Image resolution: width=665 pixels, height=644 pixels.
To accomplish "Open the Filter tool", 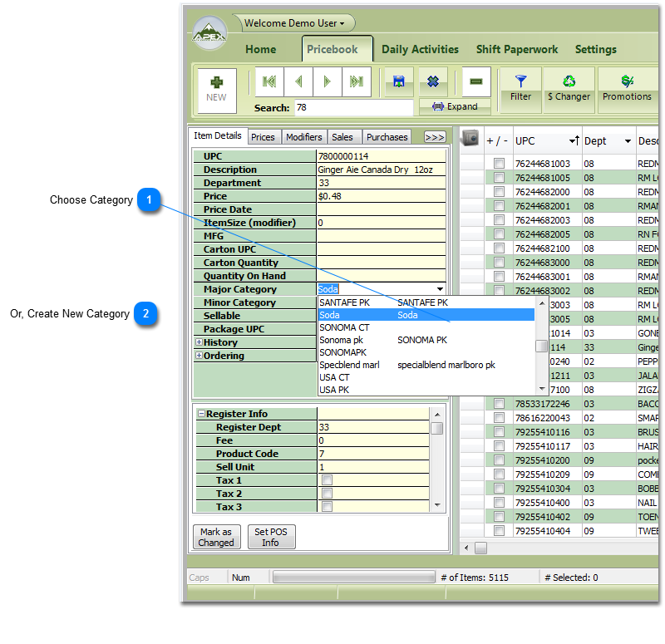I will pyautogui.click(x=521, y=89).
